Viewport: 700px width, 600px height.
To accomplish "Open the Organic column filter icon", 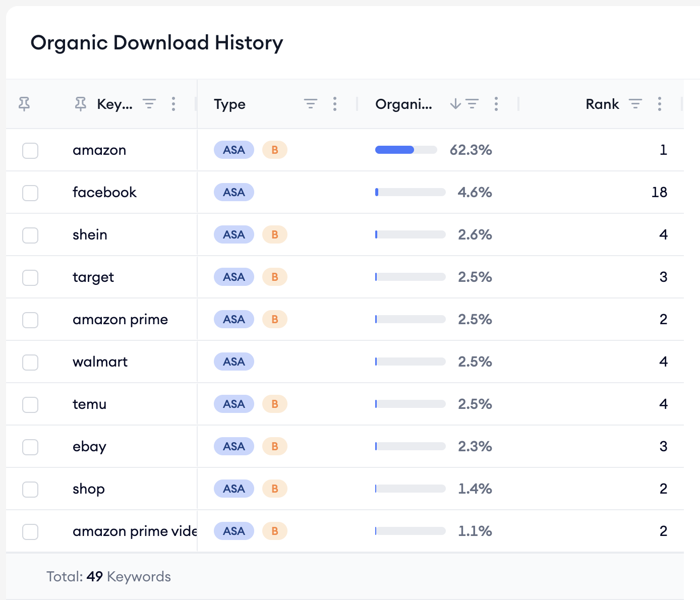I will click(x=473, y=104).
